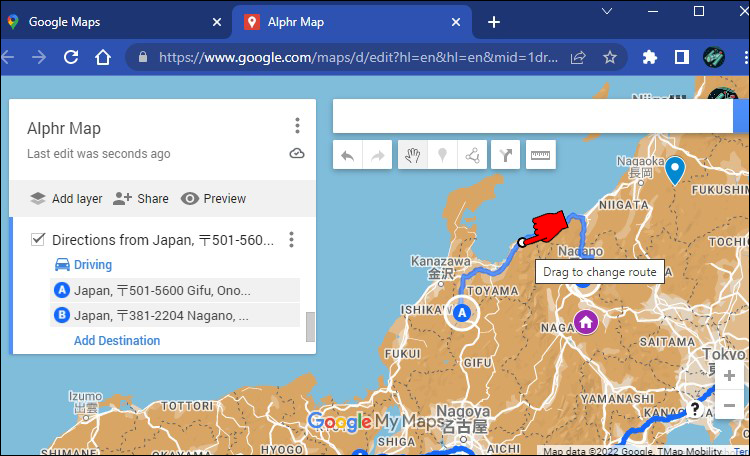Open the Driving travel mode selector
Image resolution: width=750 pixels, height=456 pixels.
82,265
